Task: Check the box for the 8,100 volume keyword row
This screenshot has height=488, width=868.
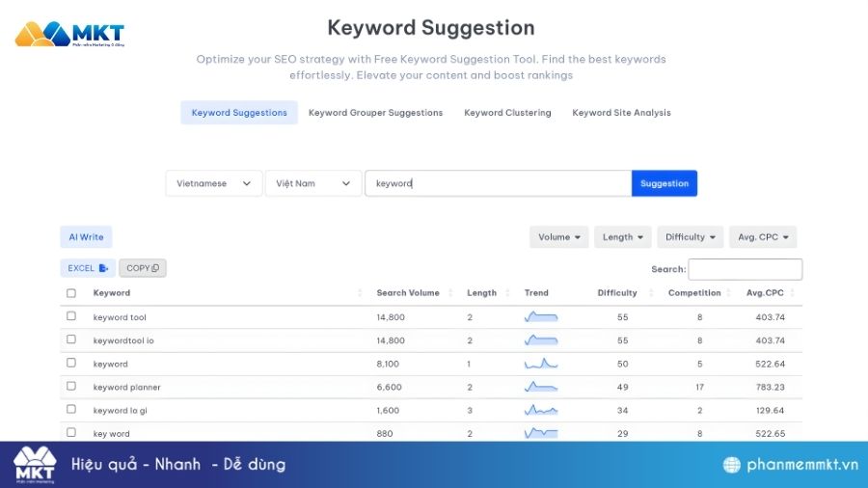Action: click(71, 363)
